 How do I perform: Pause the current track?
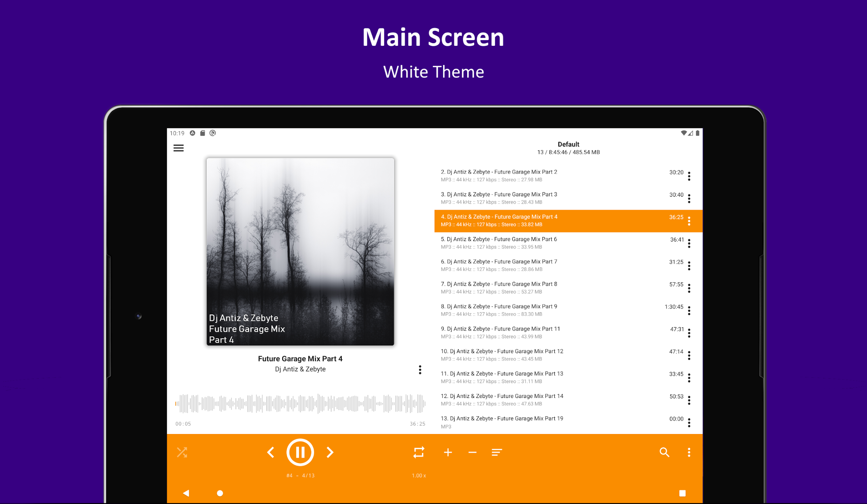tap(300, 452)
